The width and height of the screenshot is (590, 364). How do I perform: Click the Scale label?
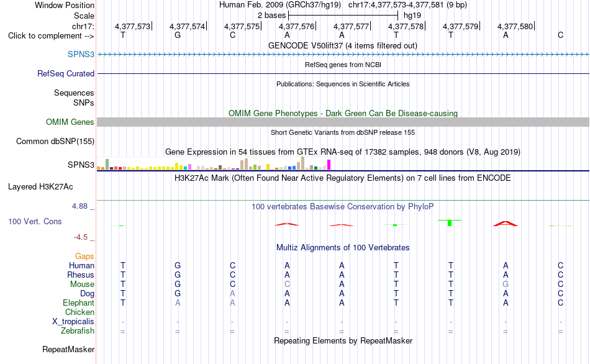pyautogui.click(x=84, y=16)
